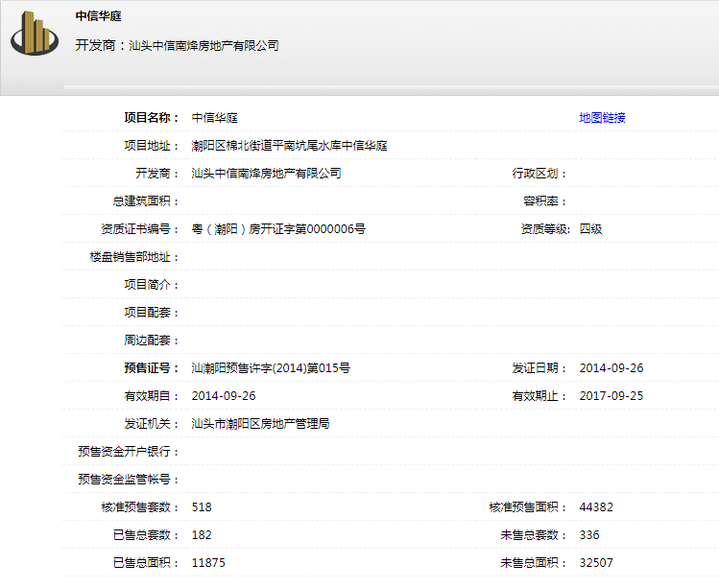Click developer value in the details table
The height and width of the screenshot is (588, 719).
[266, 174]
